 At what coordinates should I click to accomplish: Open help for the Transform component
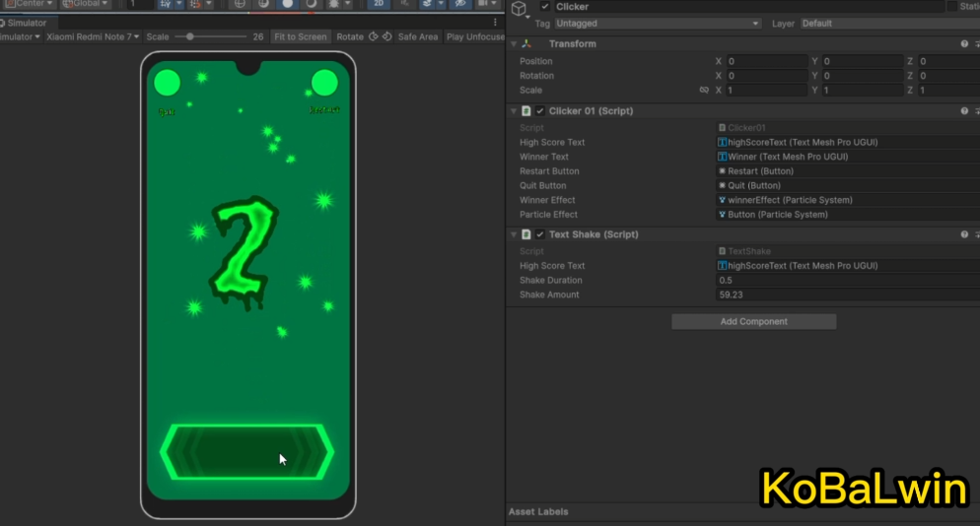click(964, 43)
